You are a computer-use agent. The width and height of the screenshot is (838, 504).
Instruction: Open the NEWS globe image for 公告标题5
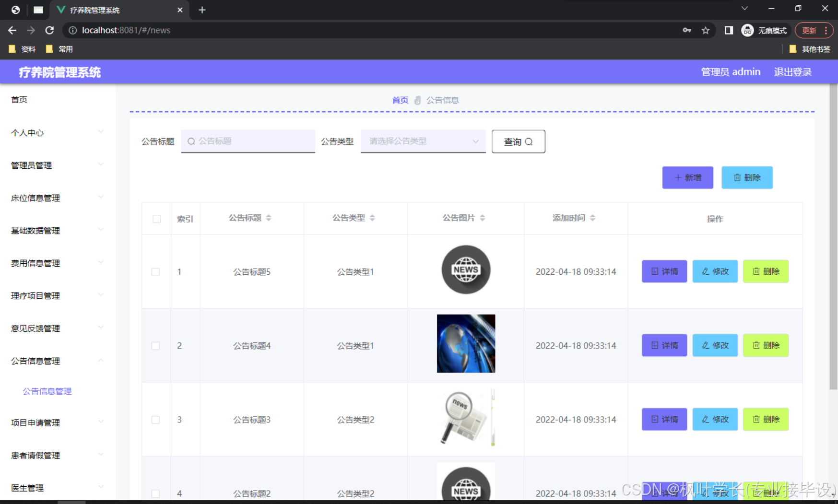466,270
